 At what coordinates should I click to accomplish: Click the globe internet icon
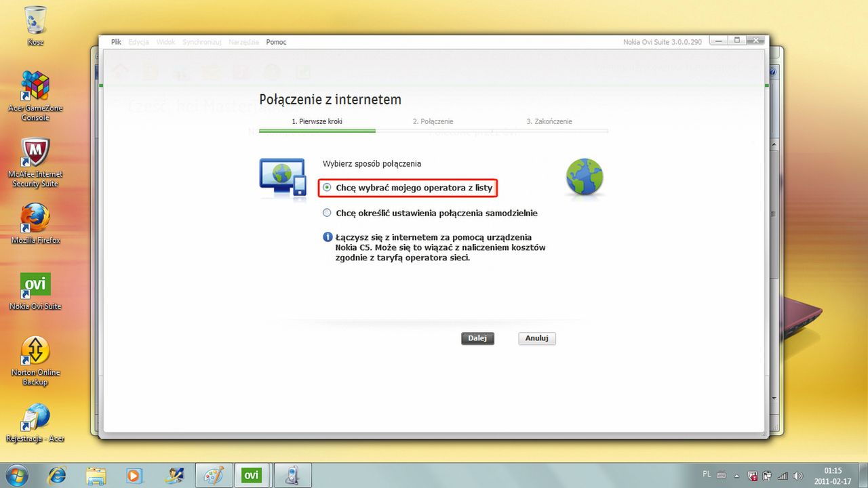click(x=584, y=177)
